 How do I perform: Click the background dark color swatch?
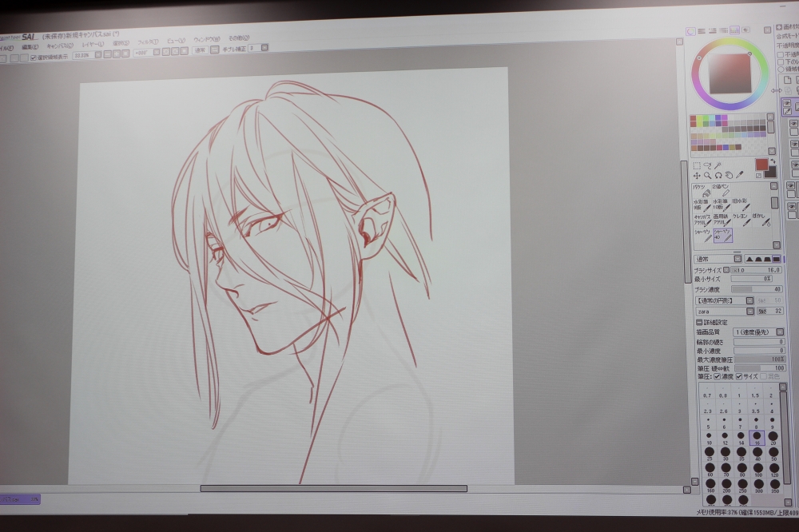(770, 172)
